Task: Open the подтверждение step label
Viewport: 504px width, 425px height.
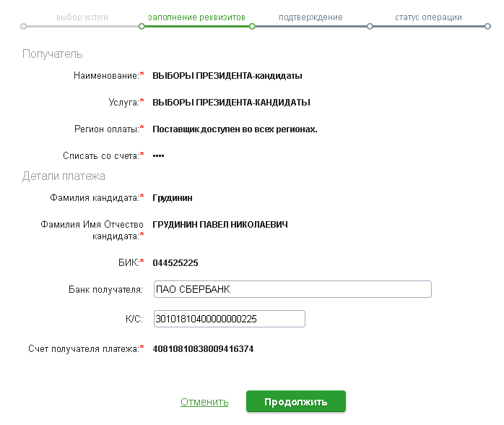Action: point(310,17)
